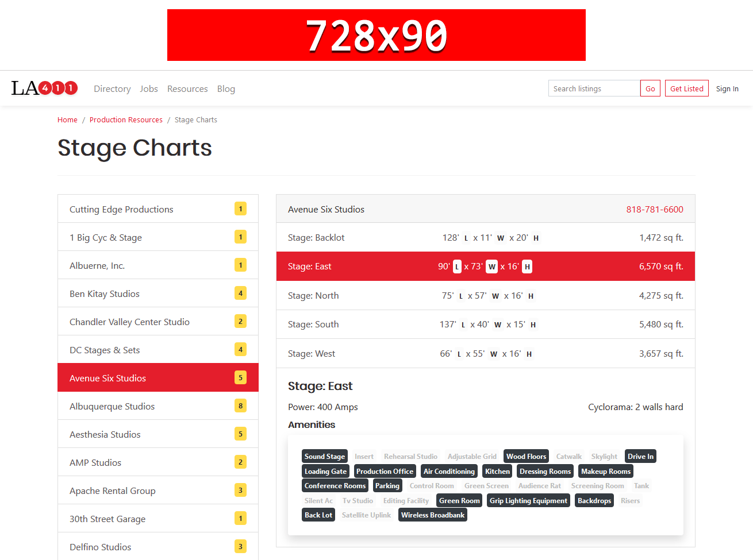
Task: Show details for Stage: South
Action: 486,324
